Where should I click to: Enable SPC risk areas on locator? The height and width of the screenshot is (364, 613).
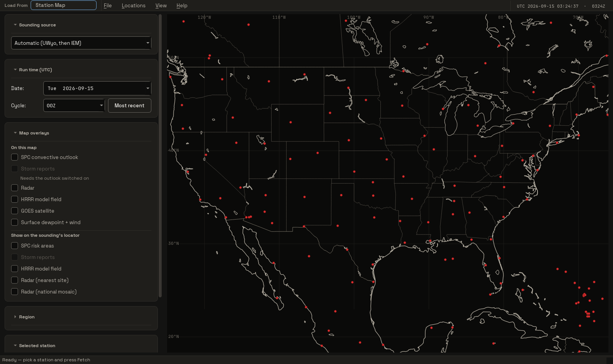pyautogui.click(x=15, y=246)
